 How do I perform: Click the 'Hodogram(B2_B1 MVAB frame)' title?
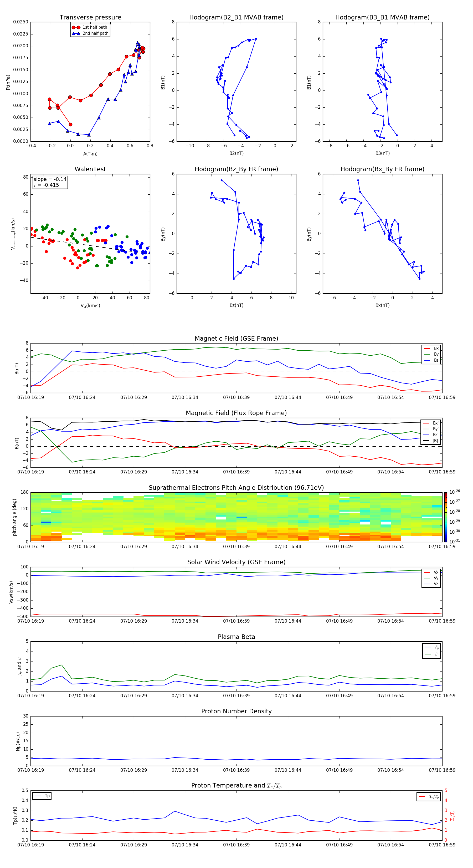pos(236,18)
